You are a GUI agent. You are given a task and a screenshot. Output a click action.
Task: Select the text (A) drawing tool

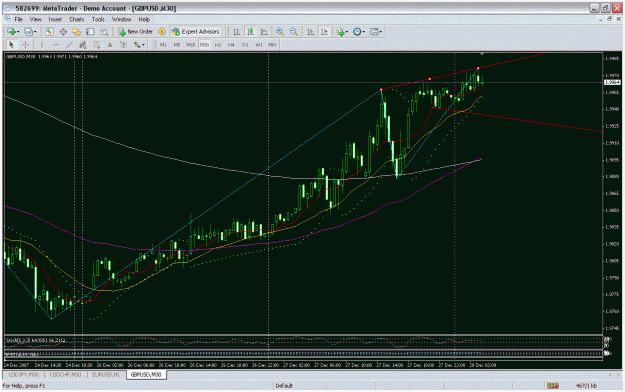(110, 45)
